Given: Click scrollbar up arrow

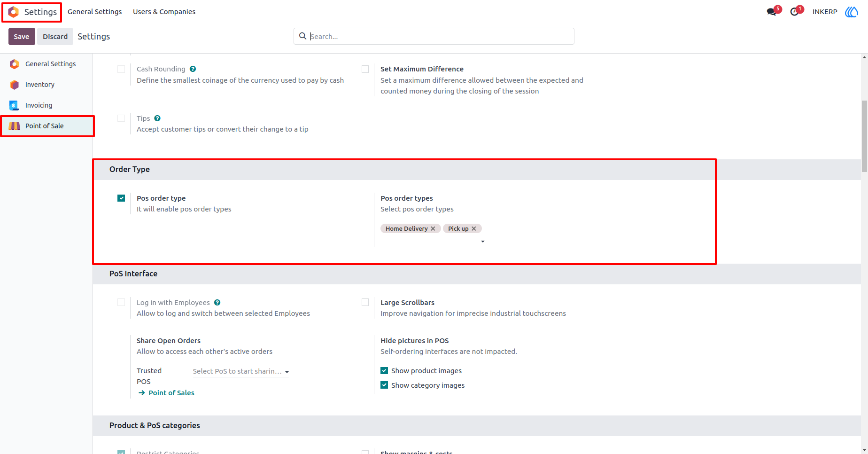Looking at the screenshot, I should tap(864, 57).
